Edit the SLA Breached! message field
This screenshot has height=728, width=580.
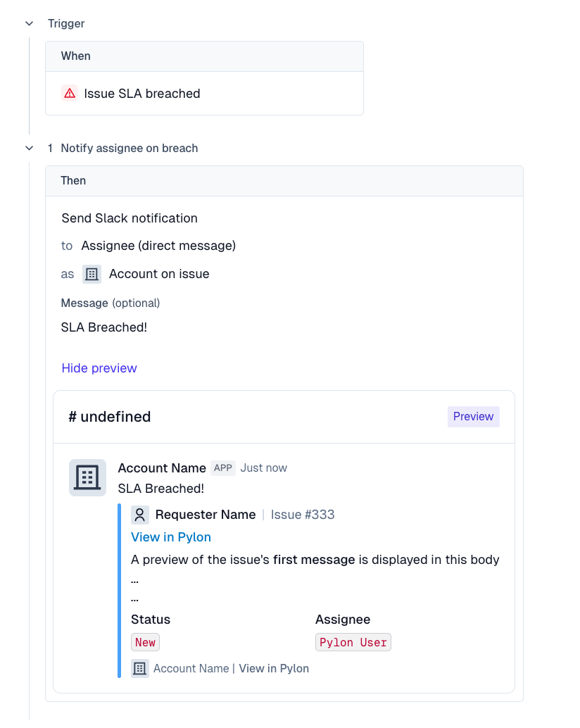pos(104,327)
